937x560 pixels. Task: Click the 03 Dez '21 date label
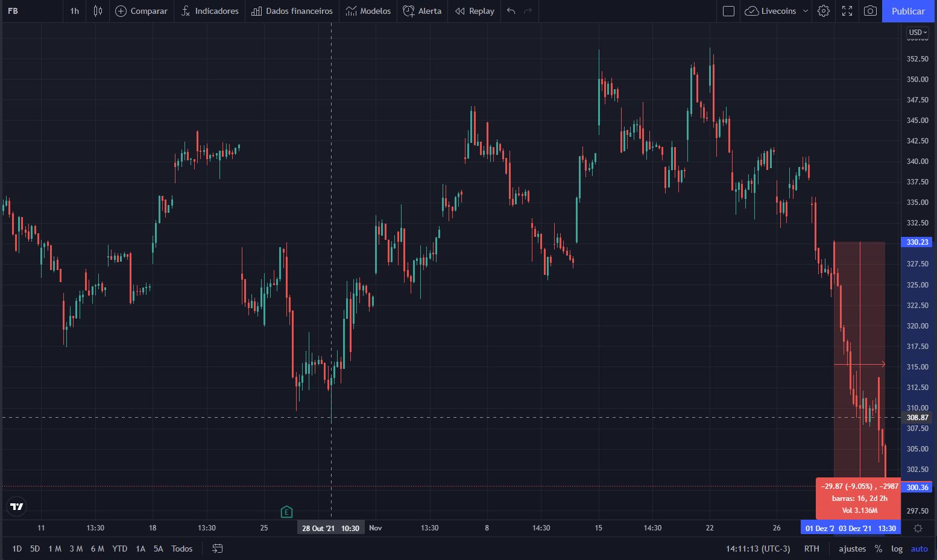pos(867,529)
